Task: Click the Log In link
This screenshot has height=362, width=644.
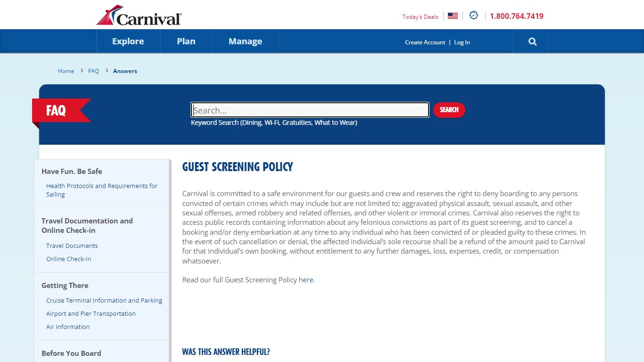Action: (462, 42)
